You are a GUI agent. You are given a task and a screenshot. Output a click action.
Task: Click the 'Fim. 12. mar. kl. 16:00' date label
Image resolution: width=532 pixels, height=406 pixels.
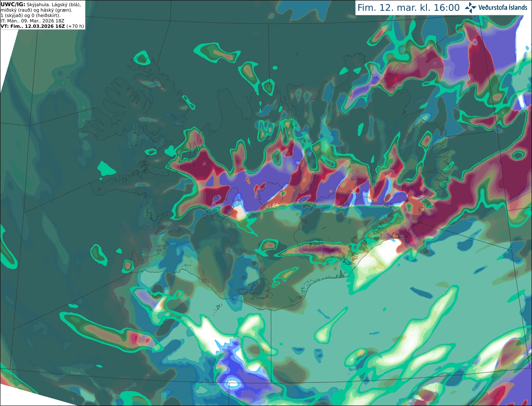pyautogui.click(x=409, y=8)
